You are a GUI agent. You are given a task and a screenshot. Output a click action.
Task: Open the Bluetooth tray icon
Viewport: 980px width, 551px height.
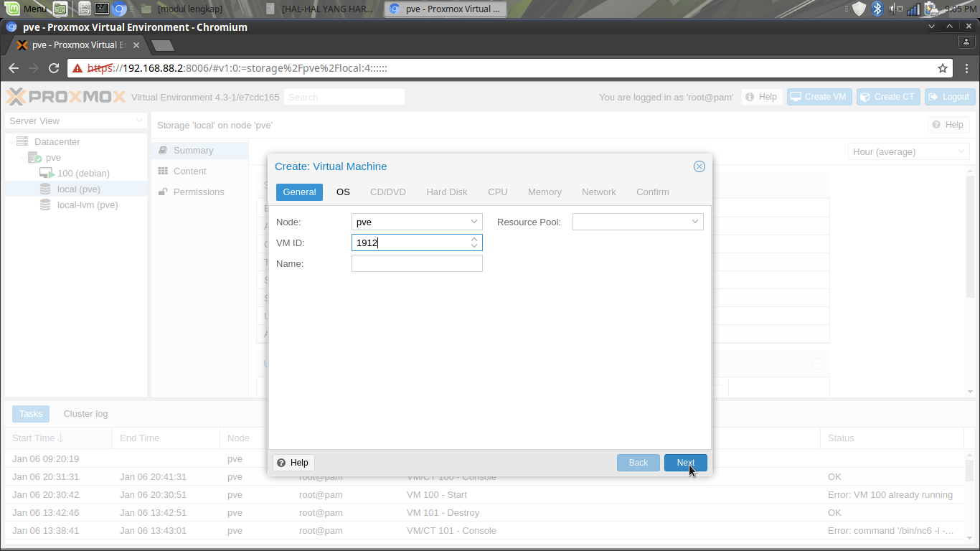tap(877, 9)
